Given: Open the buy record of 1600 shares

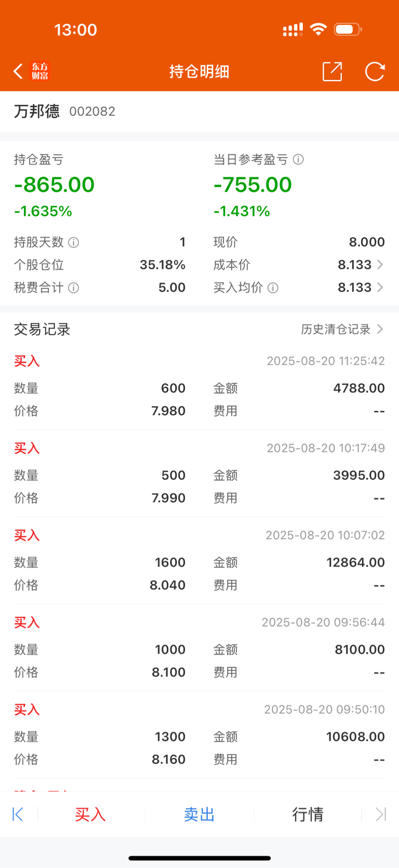Looking at the screenshot, I should (x=199, y=561).
